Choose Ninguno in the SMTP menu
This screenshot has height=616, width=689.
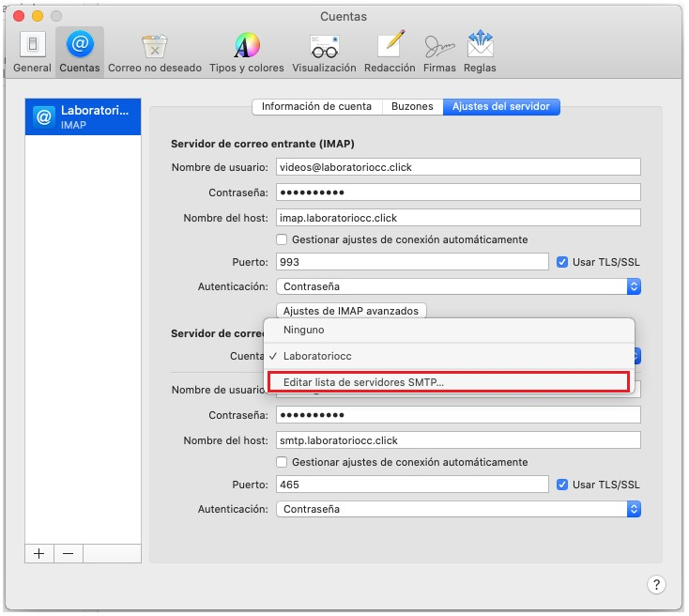coord(449,330)
